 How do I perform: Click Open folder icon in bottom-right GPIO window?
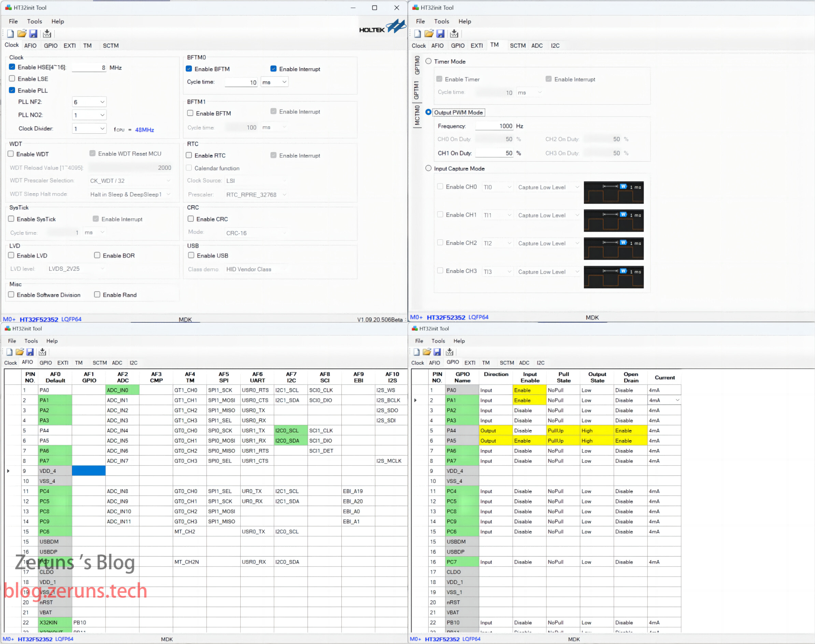pos(427,352)
